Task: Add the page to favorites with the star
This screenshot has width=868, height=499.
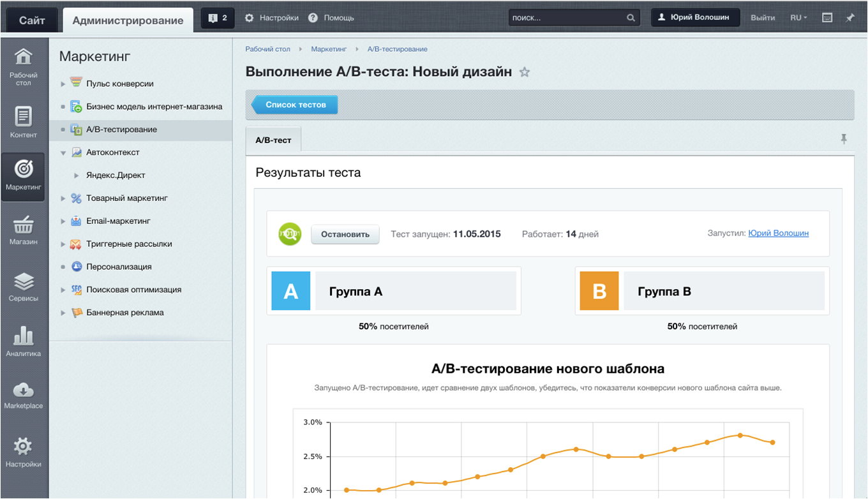Action: click(525, 72)
